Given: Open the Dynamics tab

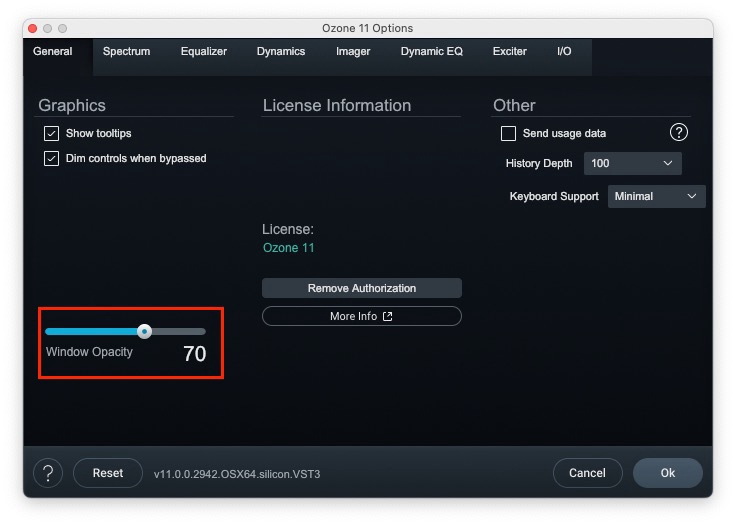Looking at the screenshot, I should tap(281, 51).
